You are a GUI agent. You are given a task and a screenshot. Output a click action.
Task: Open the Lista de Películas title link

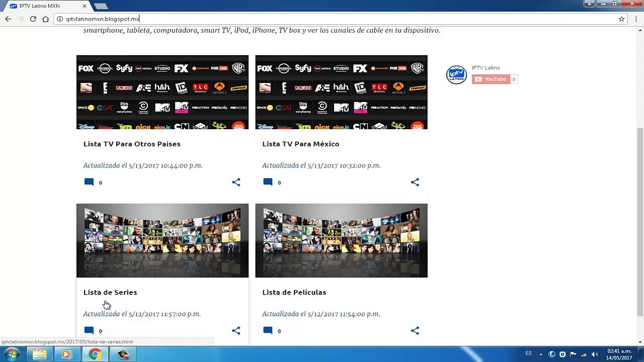[294, 292]
